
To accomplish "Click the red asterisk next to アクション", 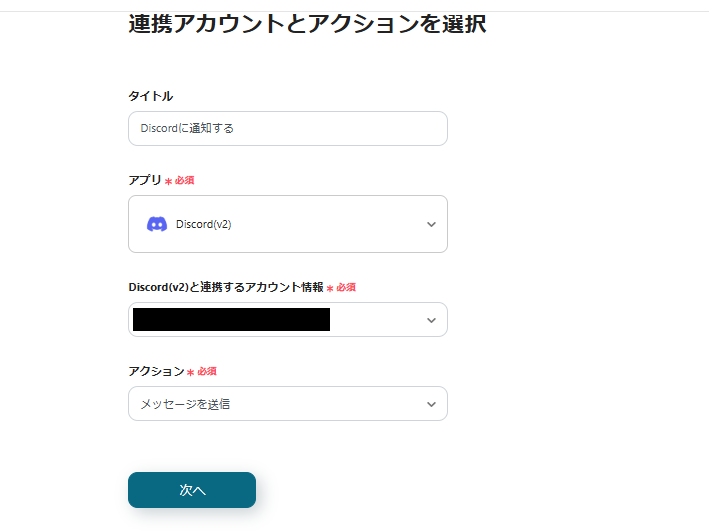I will tap(191, 372).
